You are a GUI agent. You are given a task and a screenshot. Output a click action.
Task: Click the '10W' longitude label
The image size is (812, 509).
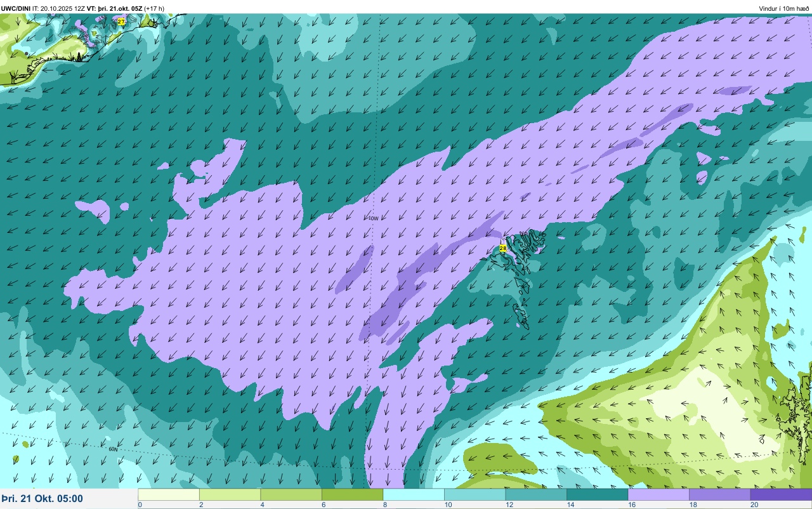pyautogui.click(x=373, y=218)
